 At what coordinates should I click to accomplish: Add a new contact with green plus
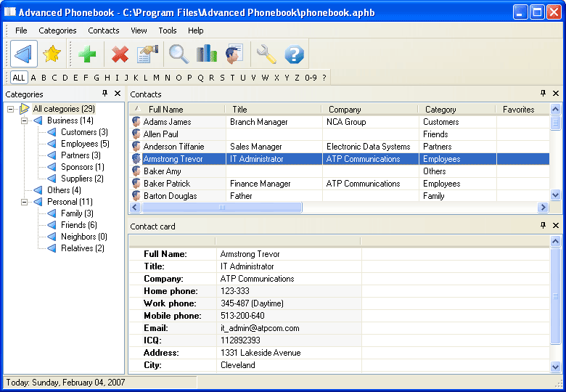87,54
